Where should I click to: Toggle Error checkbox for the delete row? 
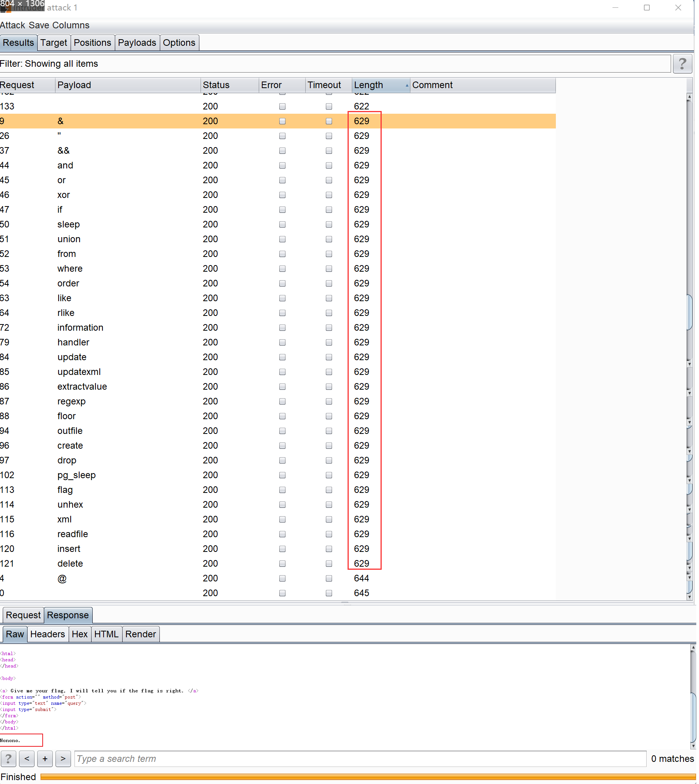(282, 564)
